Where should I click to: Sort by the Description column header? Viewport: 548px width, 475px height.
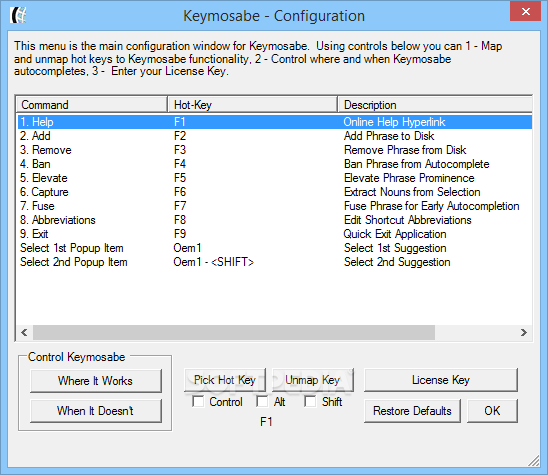click(435, 105)
